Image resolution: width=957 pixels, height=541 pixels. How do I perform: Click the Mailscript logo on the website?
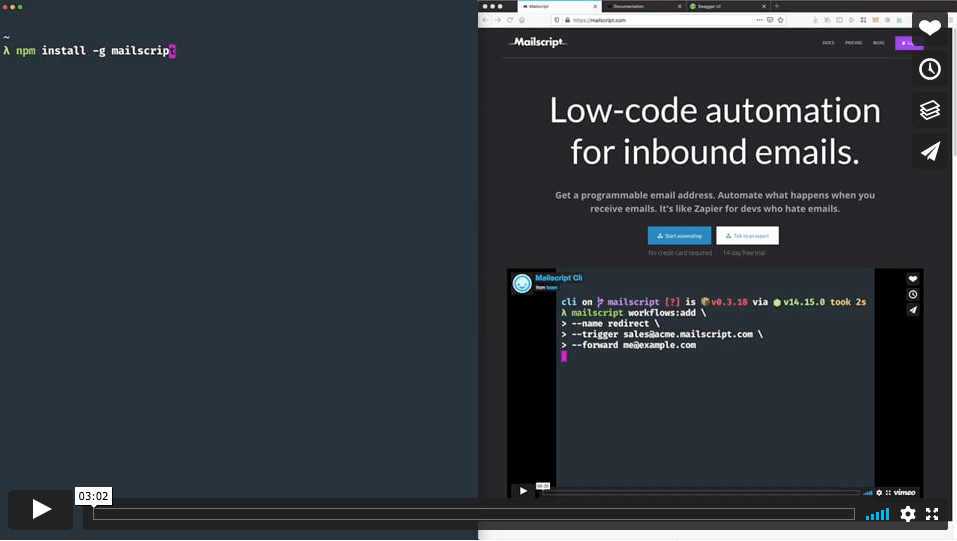[538, 42]
